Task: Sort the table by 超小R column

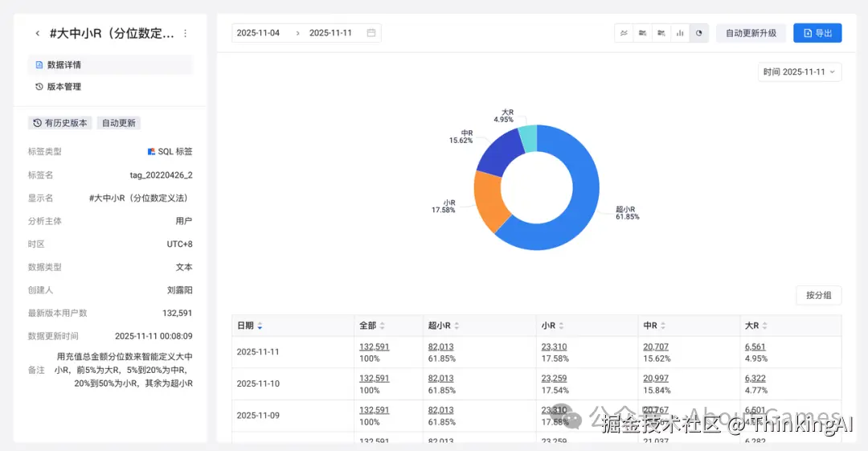Action: click(457, 326)
